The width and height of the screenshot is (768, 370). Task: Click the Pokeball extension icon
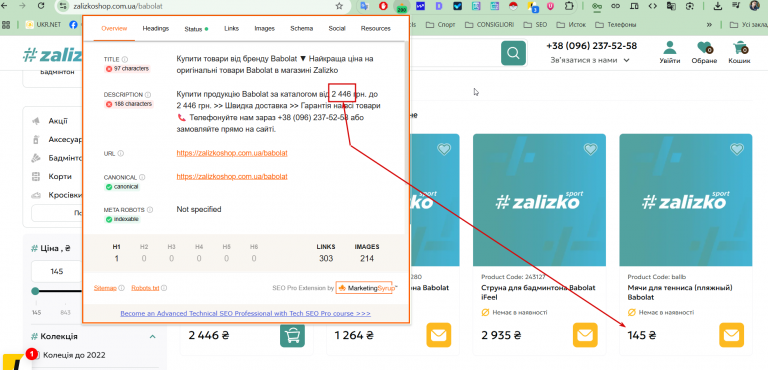coord(513,6)
